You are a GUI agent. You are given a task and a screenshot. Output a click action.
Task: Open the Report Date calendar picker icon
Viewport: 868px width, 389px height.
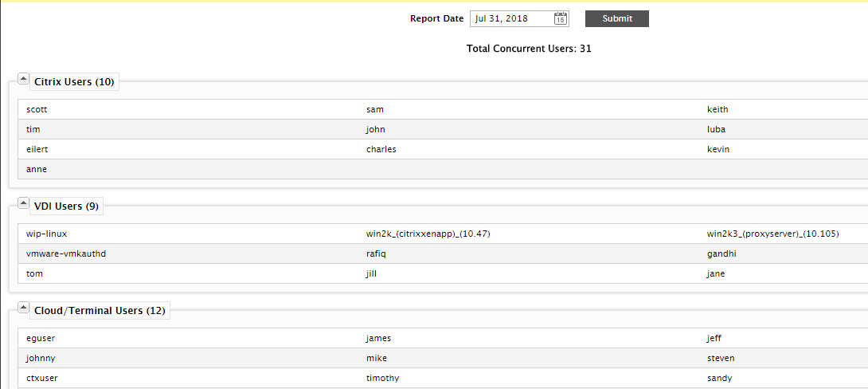tap(560, 18)
